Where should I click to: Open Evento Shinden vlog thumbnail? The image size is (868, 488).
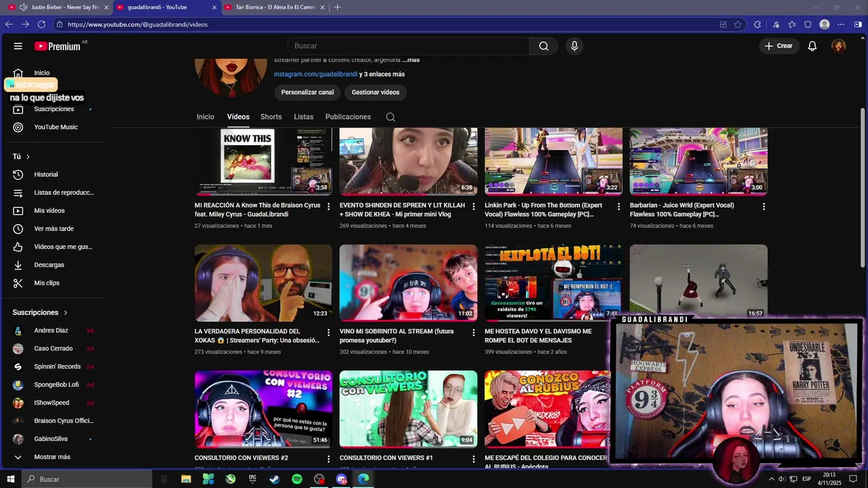coord(408,161)
